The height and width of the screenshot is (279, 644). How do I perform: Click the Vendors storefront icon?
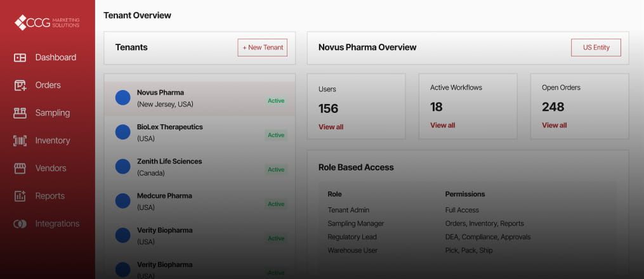[20, 168]
